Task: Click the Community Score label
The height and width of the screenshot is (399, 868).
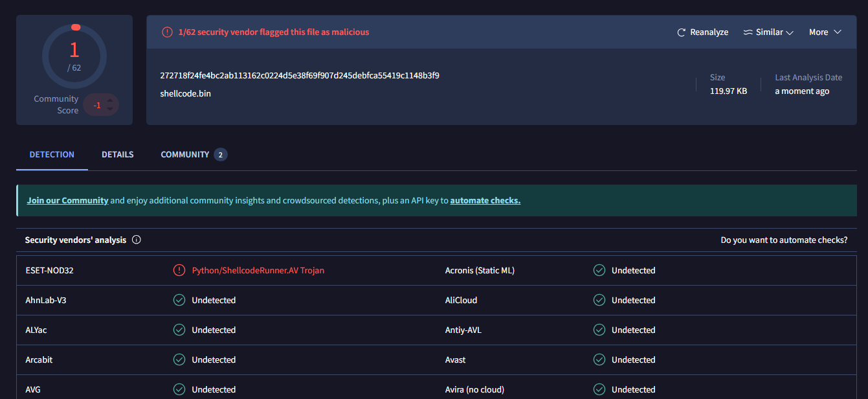Action: (x=56, y=104)
